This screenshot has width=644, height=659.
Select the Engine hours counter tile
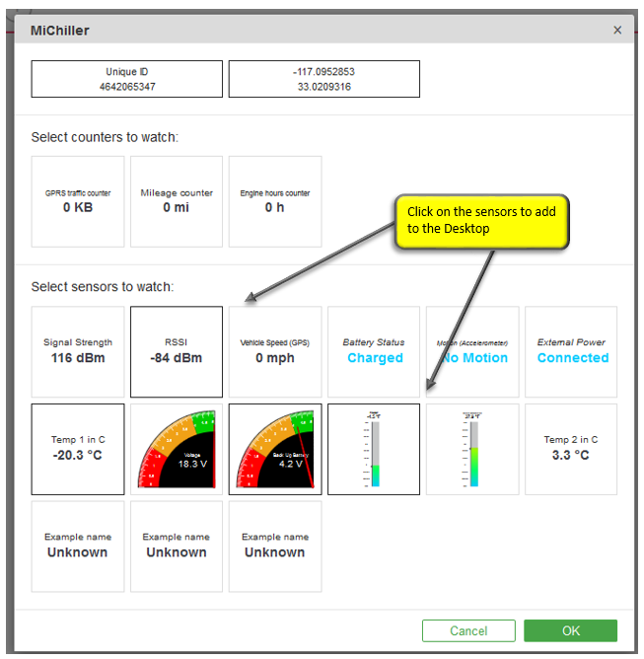(x=275, y=201)
